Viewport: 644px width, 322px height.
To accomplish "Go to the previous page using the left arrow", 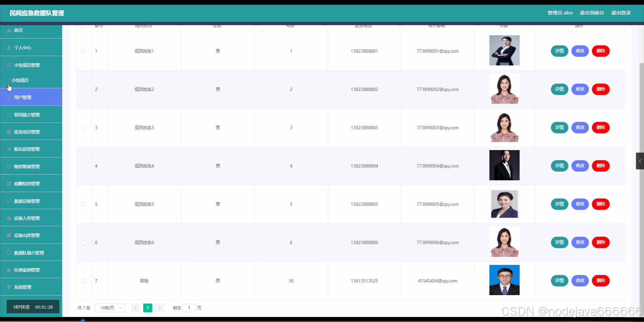I will (136, 308).
